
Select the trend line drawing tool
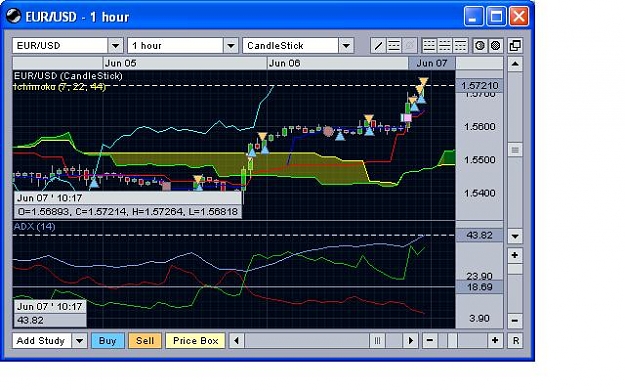click(378, 46)
